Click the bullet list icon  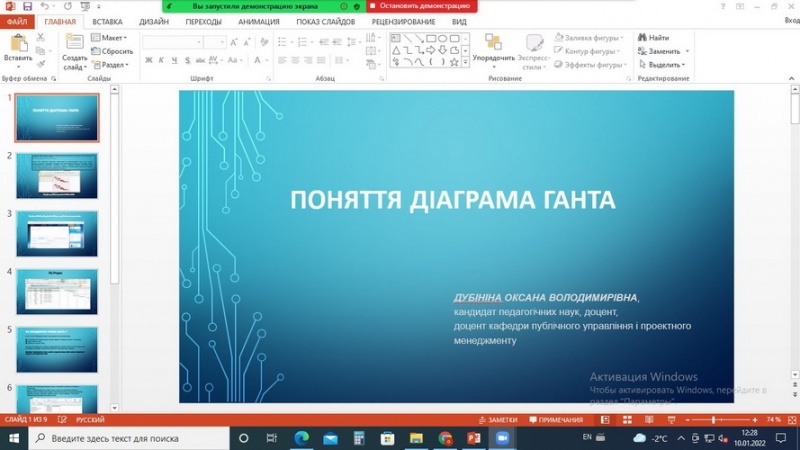[x=282, y=42]
